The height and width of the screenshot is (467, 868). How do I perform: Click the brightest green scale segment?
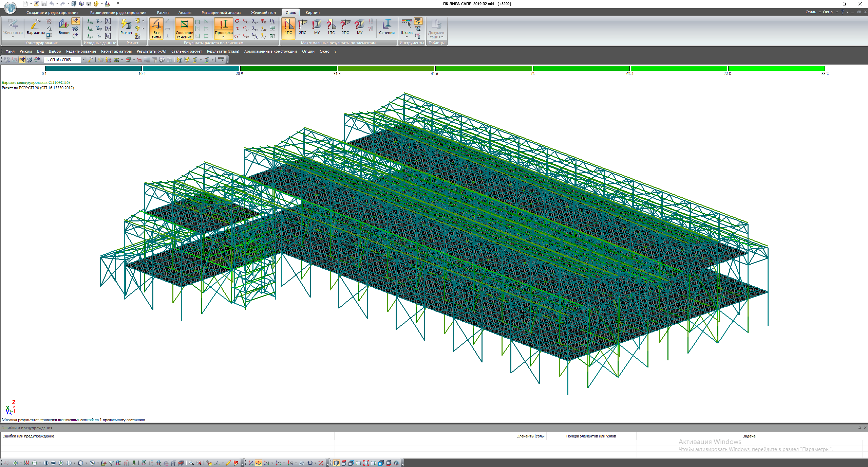click(776, 69)
